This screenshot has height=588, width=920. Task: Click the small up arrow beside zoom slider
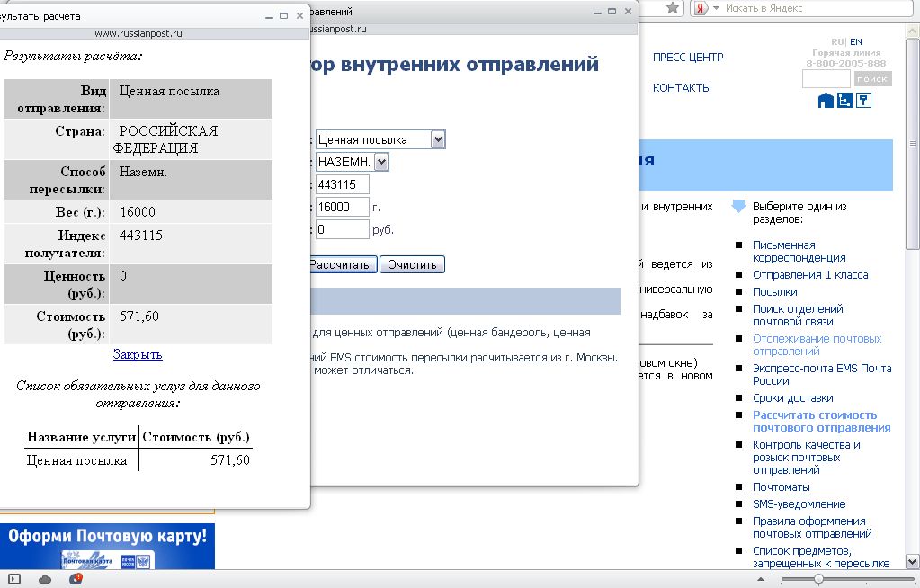click(762, 580)
